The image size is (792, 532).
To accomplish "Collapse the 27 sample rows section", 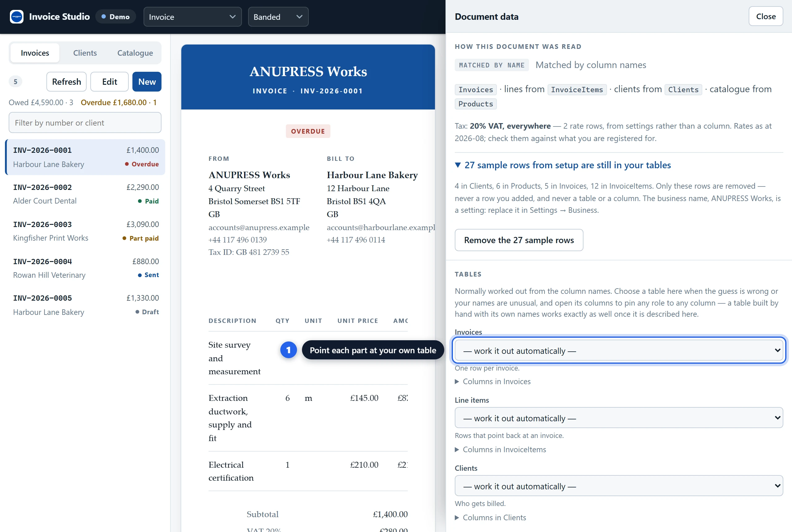I will [x=563, y=165].
